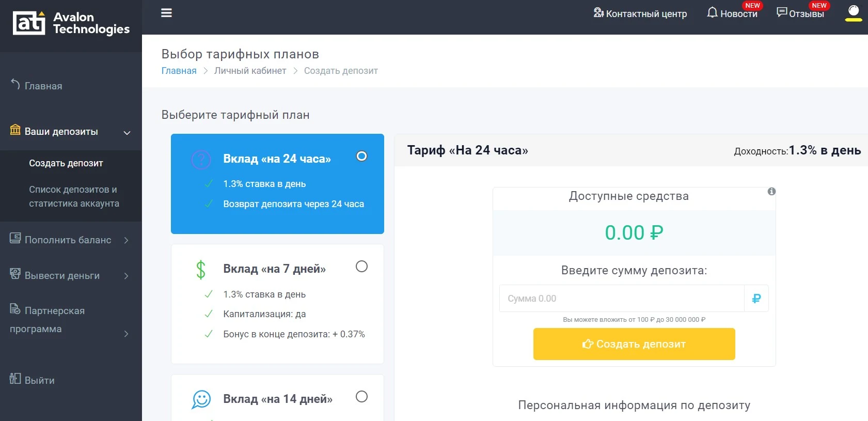Click the reviews chat bubble icon

[782, 12]
